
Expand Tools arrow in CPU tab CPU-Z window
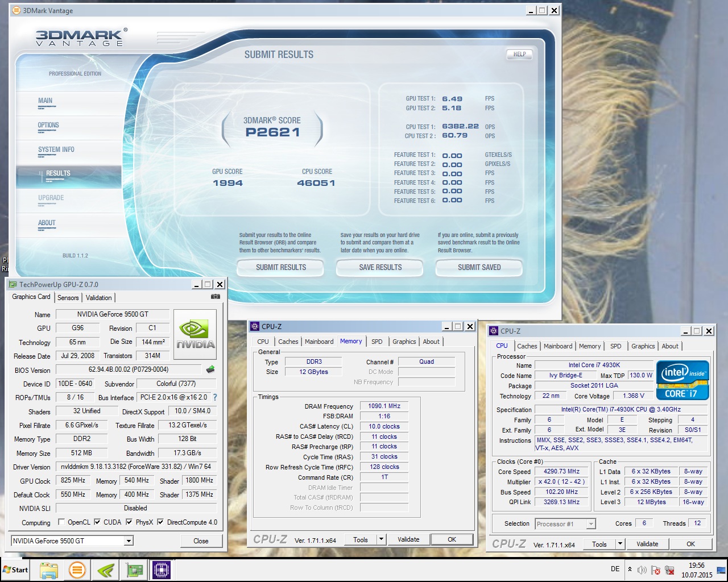[x=620, y=544]
